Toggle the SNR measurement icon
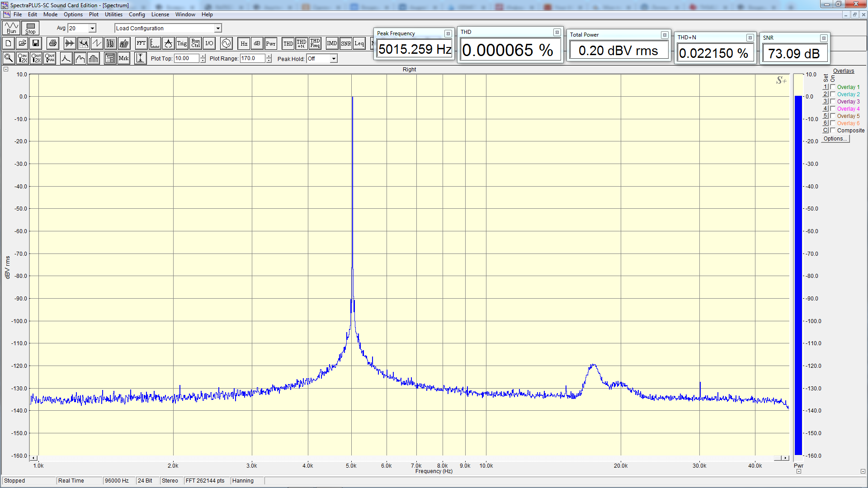Screen dimensions: 868x488 click(346, 43)
